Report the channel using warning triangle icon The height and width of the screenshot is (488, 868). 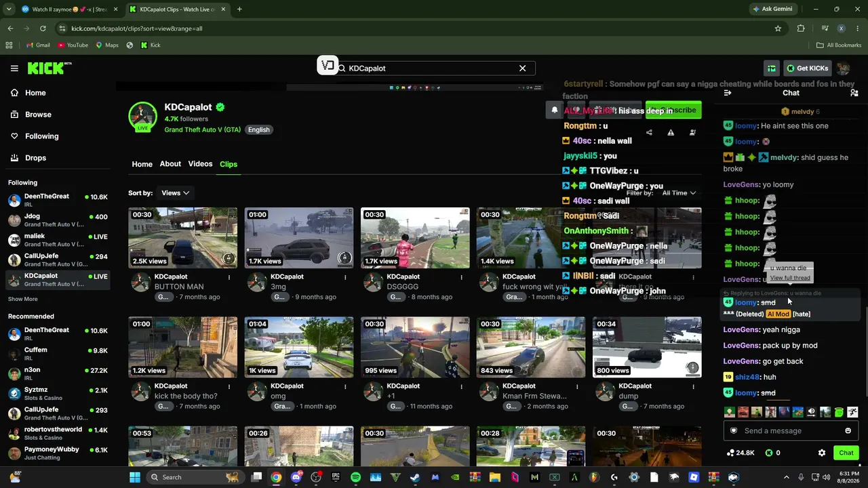(x=671, y=132)
